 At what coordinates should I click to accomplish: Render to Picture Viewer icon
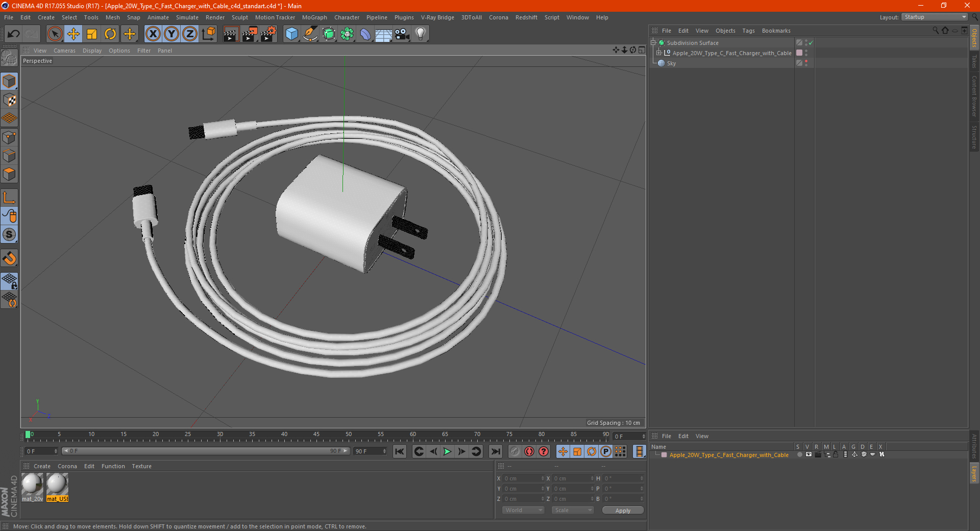tap(250, 34)
